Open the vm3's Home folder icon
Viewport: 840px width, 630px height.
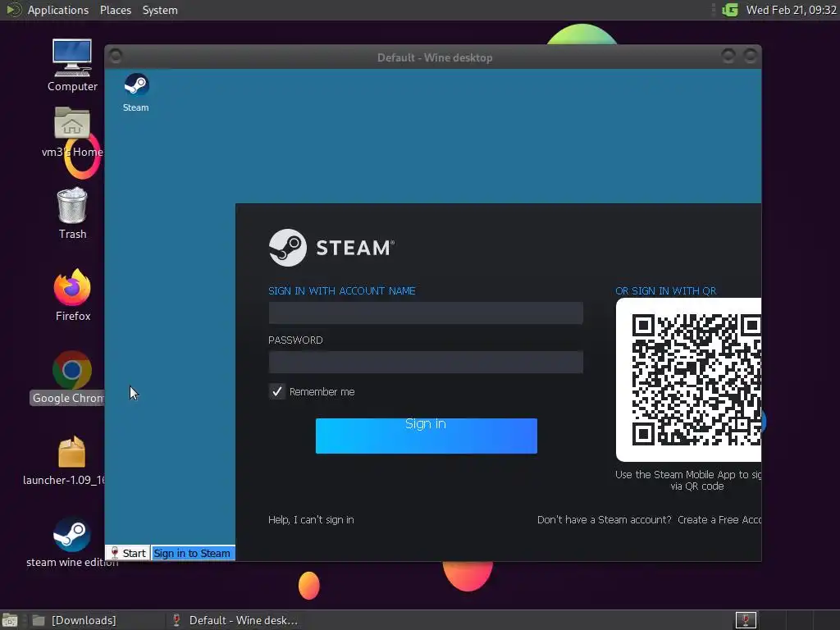72,132
